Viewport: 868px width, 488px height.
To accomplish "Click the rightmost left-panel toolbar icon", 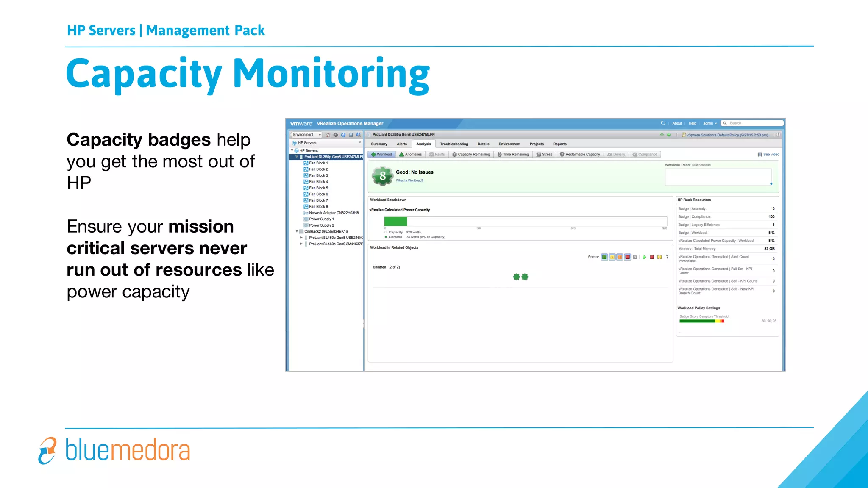I will point(359,135).
